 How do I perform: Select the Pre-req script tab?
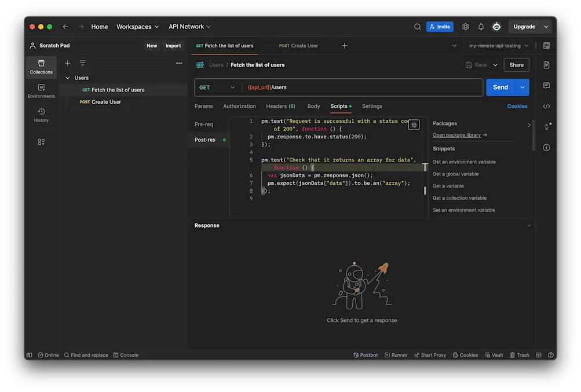204,124
